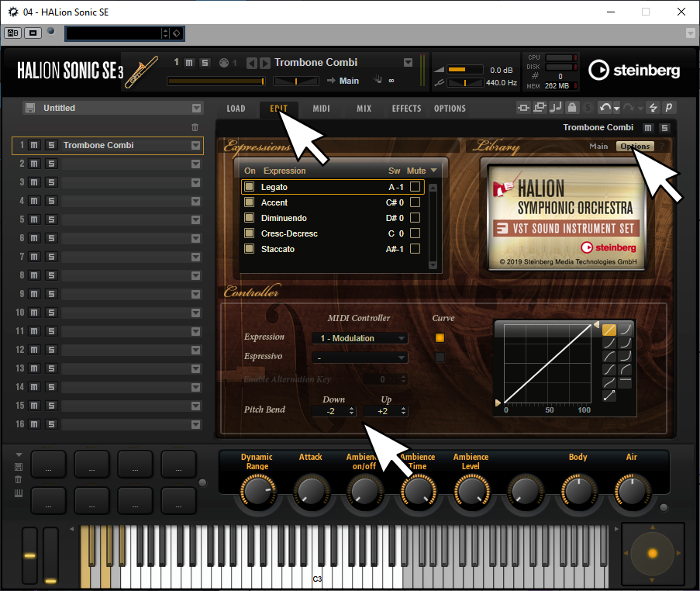This screenshot has width=700, height=591.
Task: Click the keyboard icon beside trigger pads
Action: (19, 493)
